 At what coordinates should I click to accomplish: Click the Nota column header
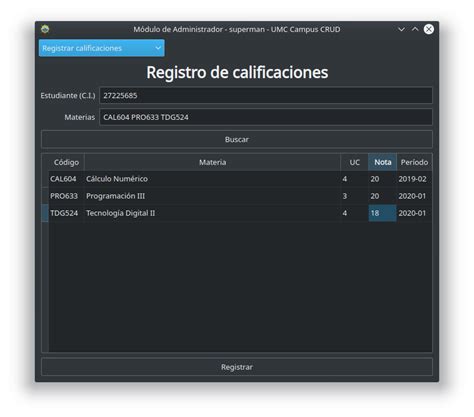coord(382,162)
